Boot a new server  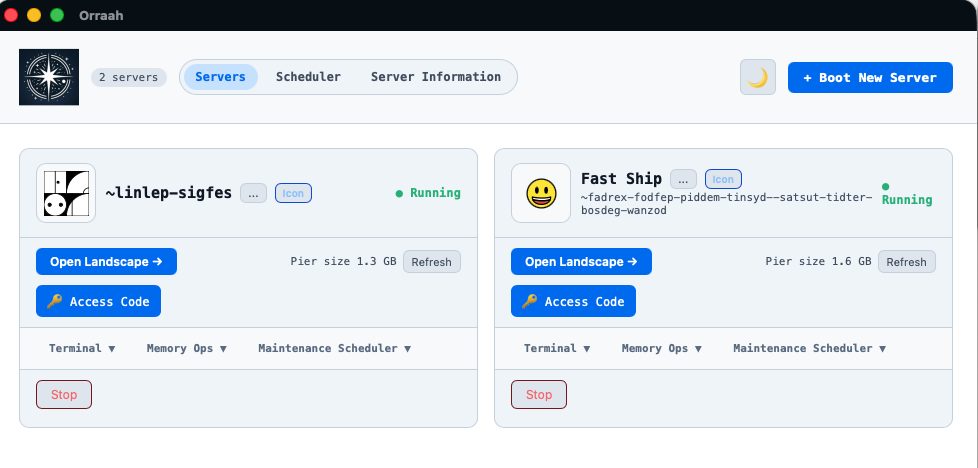click(870, 77)
